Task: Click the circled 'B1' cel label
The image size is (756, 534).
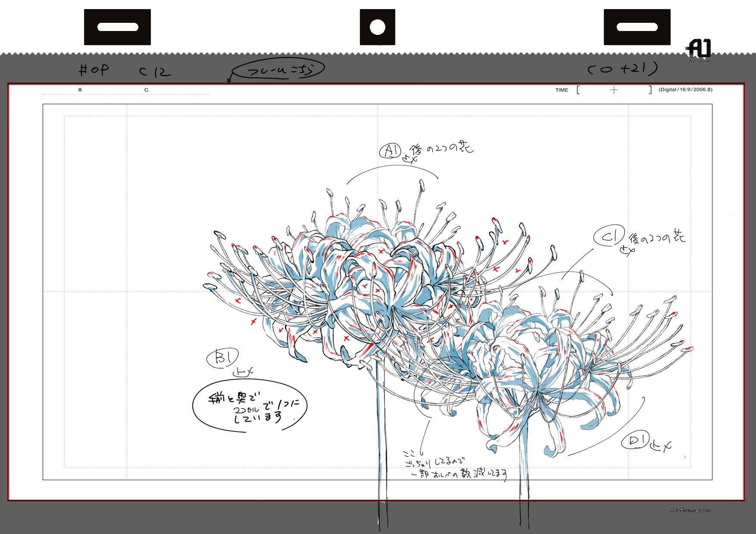Action: coord(222,358)
